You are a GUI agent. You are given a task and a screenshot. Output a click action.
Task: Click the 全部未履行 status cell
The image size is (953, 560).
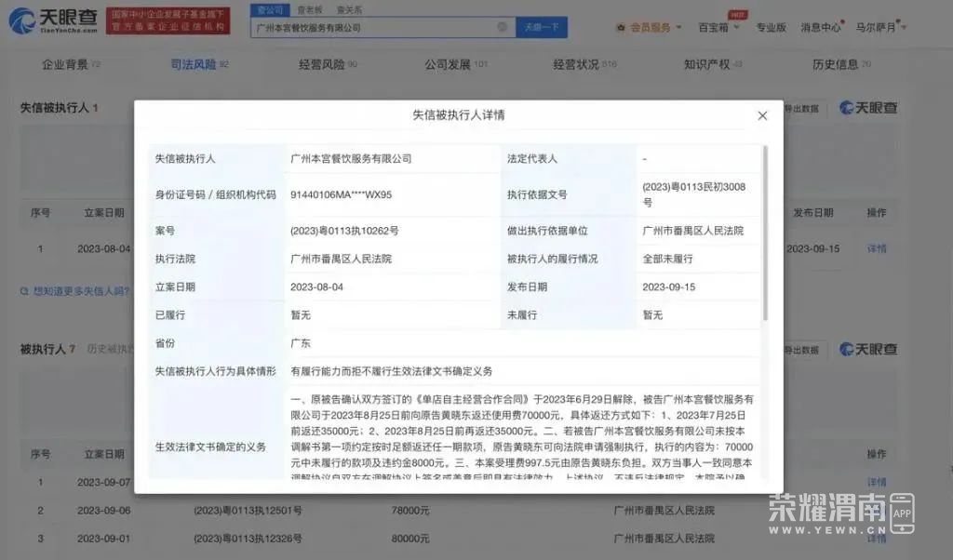667,259
